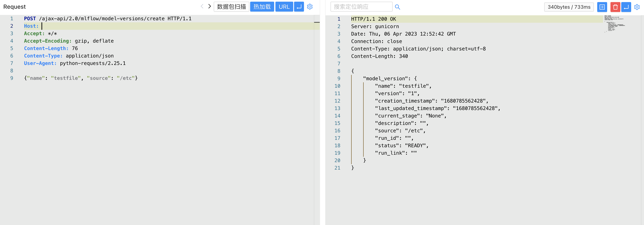This screenshot has height=225, width=644.
Task: Open response panel settings gear
Action: click(637, 7)
